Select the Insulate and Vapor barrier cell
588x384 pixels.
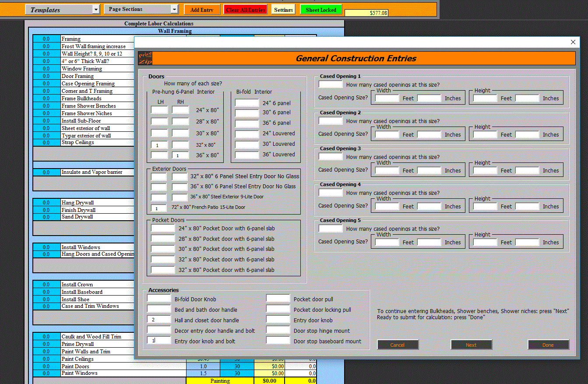coord(97,172)
